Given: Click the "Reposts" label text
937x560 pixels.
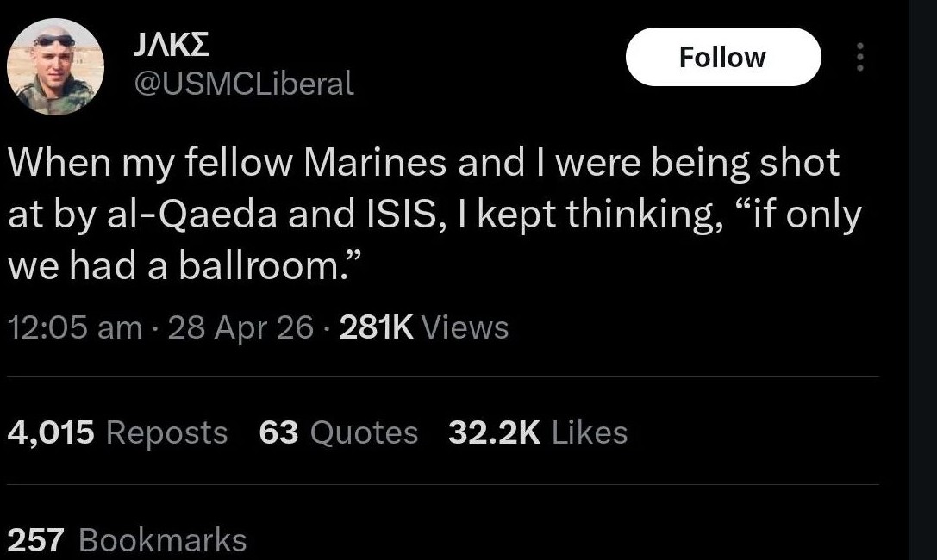Looking at the screenshot, I should (x=166, y=432).
